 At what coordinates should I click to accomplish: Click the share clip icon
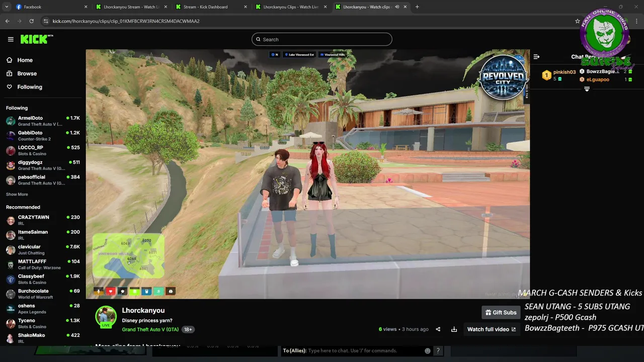(438, 329)
